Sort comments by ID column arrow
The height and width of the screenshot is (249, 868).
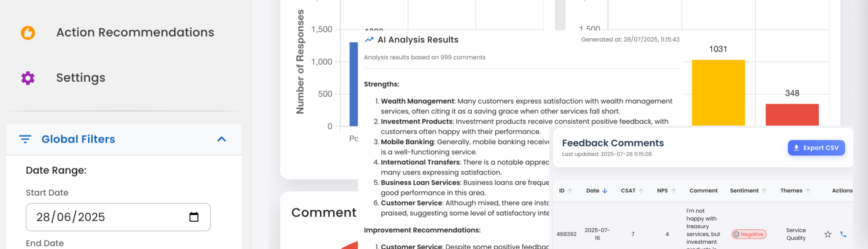point(570,191)
